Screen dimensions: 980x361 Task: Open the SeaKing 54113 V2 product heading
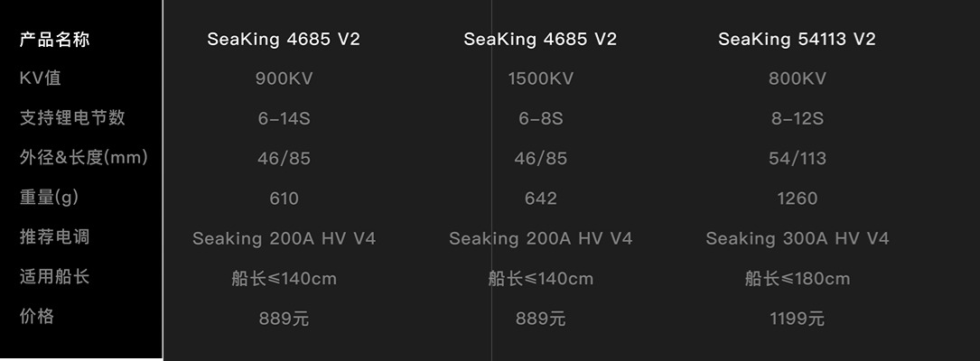coord(797,40)
